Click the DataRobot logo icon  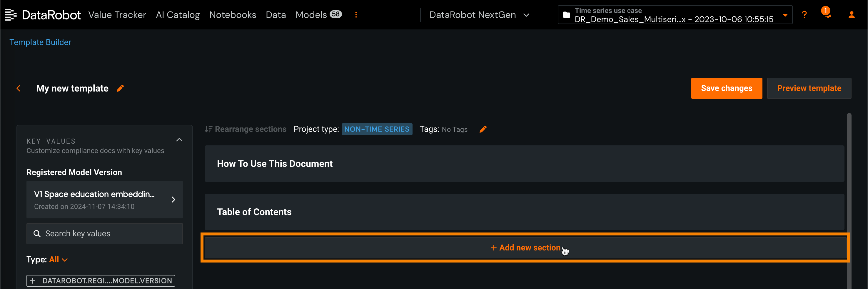[x=11, y=14]
